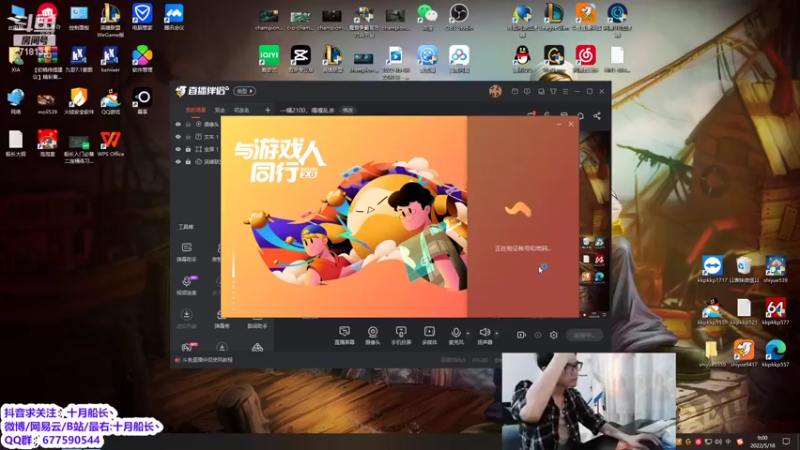Image resolution: width=800 pixels, height=450 pixels.
Task: Open the OBS Studio desktop shortcut
Action: (x=459, y=17)
